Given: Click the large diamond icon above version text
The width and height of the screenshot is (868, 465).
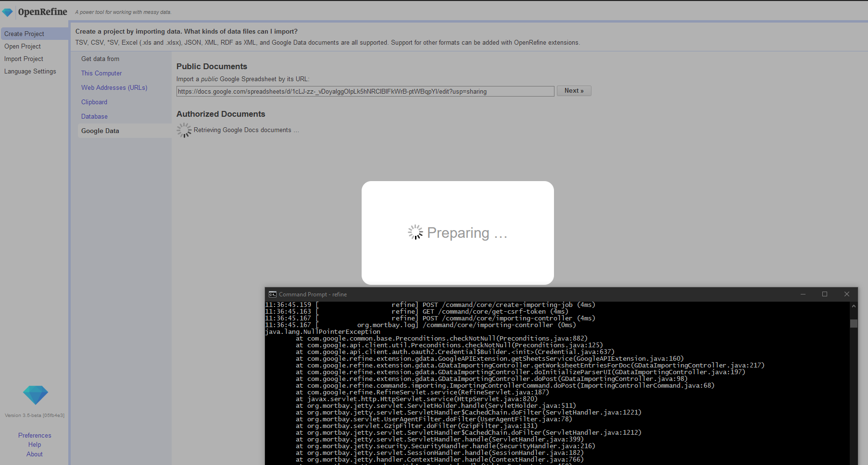Looking at the screenshot, I should 36,395.
